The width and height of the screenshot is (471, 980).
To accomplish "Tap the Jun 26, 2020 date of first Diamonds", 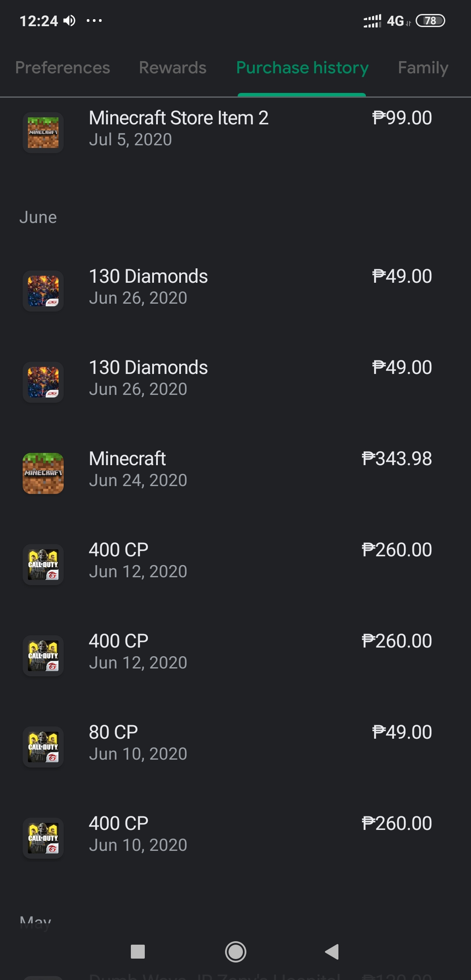I will click(x=138, y=298).
